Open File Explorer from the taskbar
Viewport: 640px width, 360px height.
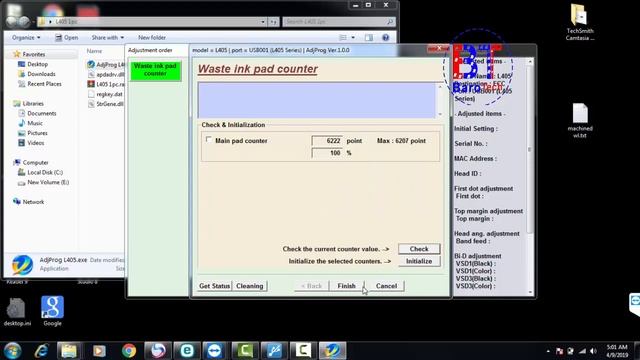coord(69,351)
